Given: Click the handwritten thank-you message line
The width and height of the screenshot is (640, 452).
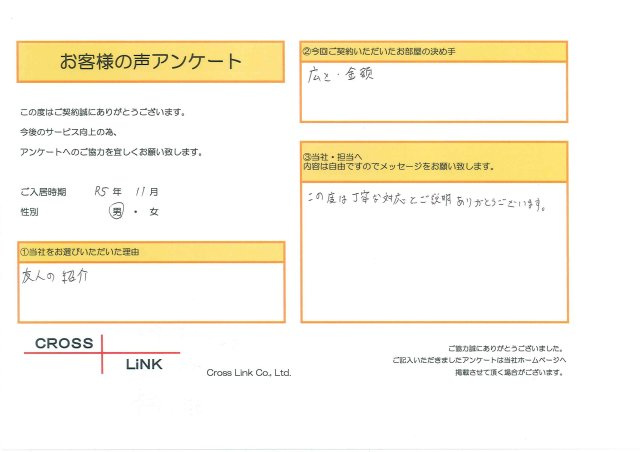Looking at the screenshot, I should pyautogui.click(x=427, y=200).
